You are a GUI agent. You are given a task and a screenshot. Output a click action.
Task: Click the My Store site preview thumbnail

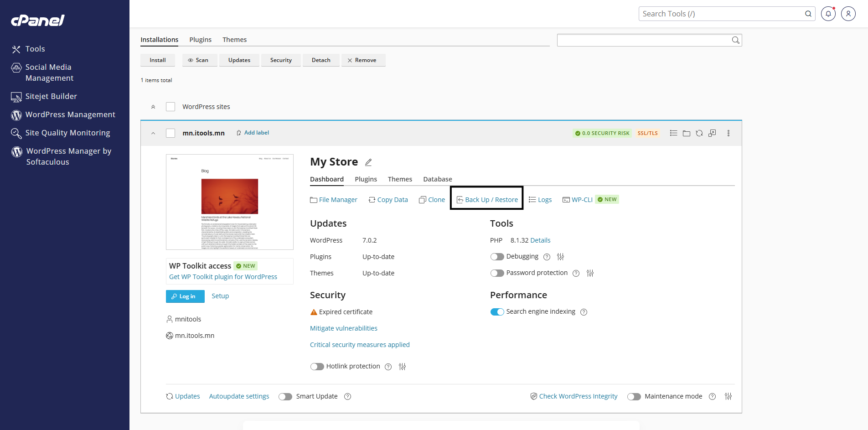tap(230, 202)
